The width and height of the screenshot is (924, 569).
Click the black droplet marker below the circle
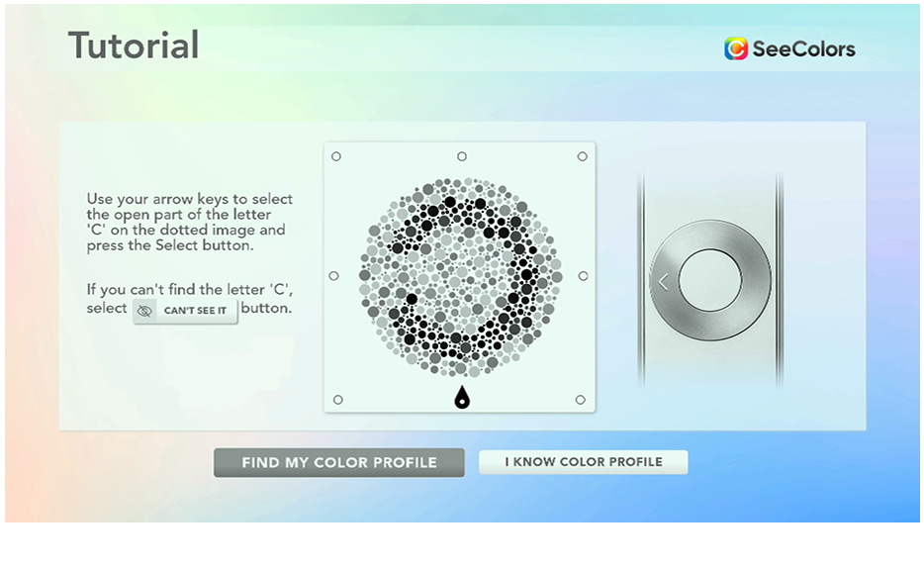coord(461,397)
